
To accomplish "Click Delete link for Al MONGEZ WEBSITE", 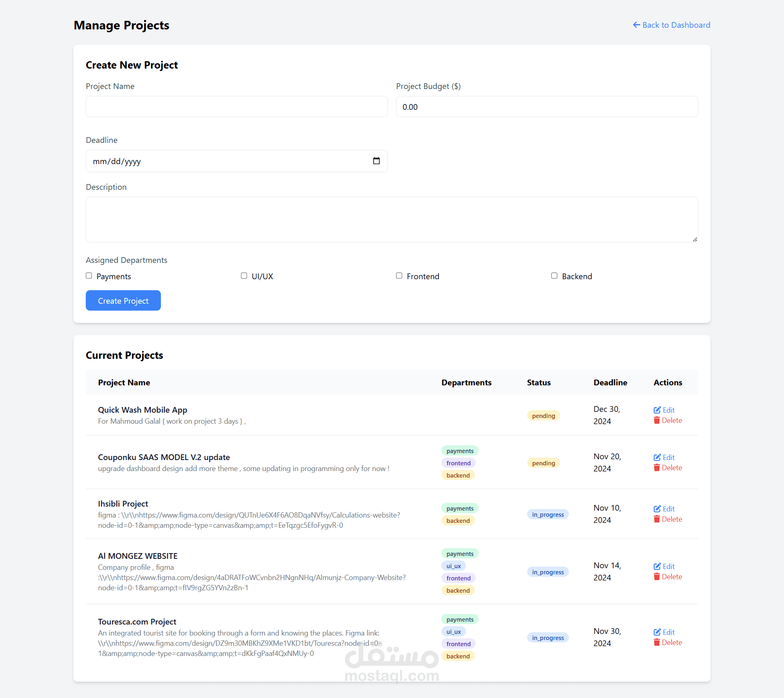I will point(672,577).
